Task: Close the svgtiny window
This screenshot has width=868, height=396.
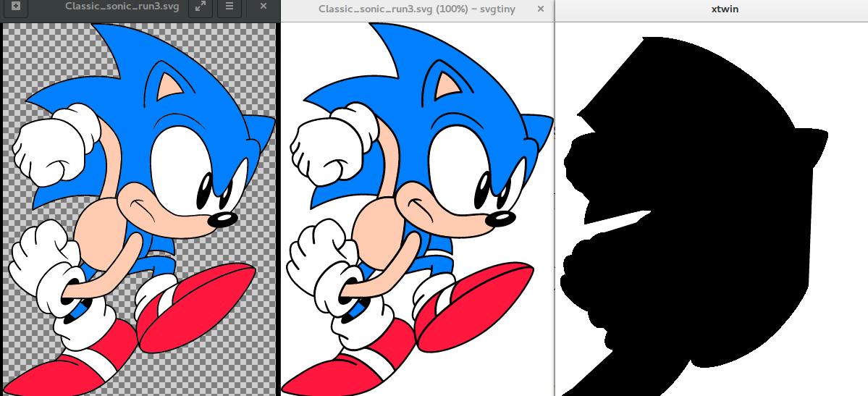Action: (541, 9)
